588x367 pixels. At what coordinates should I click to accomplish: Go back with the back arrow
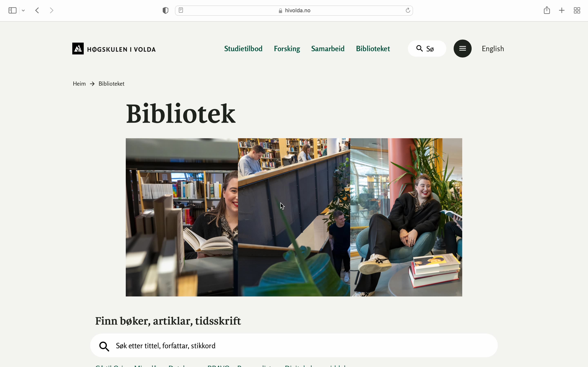point(37,10)
